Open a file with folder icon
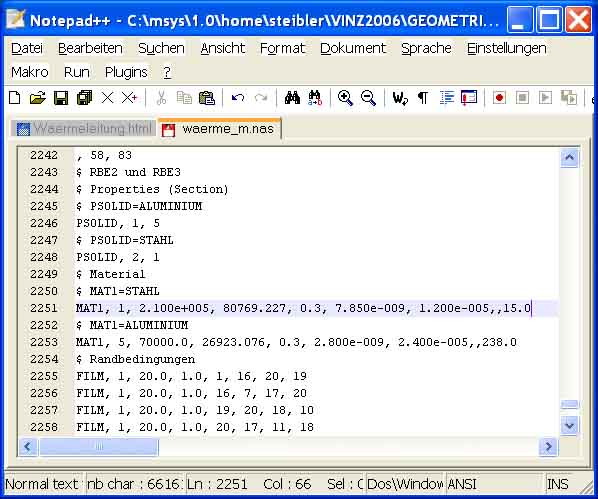This screenshot has width=598, height=499. pyautogui.click(x=38, y=98)
